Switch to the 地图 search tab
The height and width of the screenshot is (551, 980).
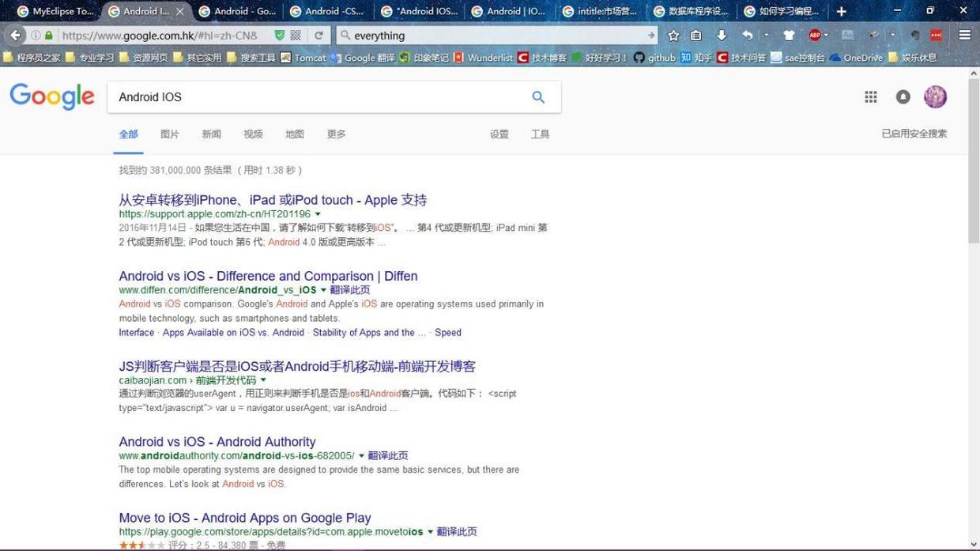(x=295, y=134)
